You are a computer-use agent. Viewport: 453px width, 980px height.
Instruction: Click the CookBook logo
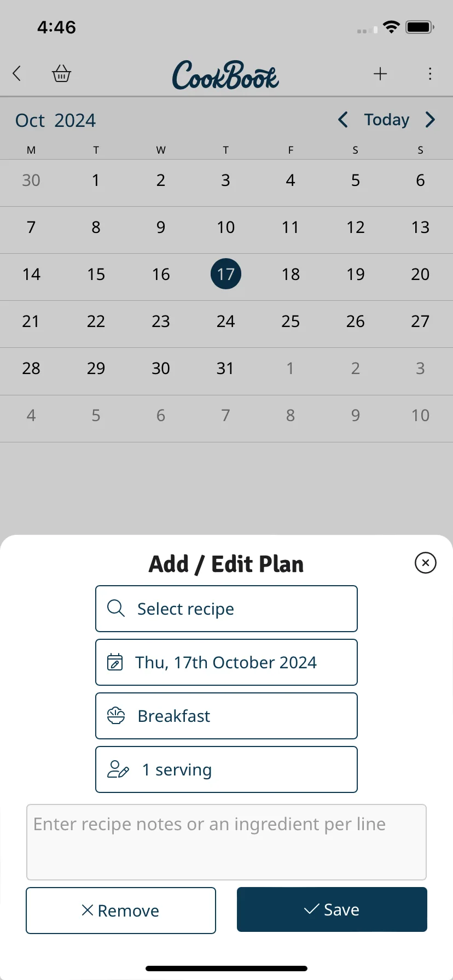[x=225, y=75]
